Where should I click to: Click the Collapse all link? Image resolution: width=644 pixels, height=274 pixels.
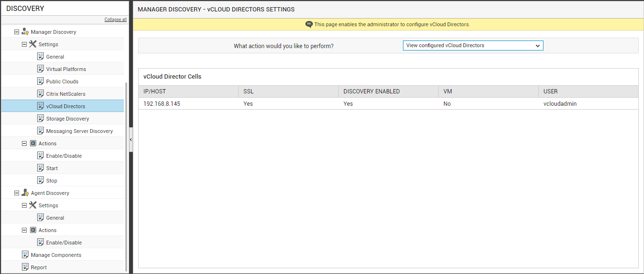click(x=116, y=20)
